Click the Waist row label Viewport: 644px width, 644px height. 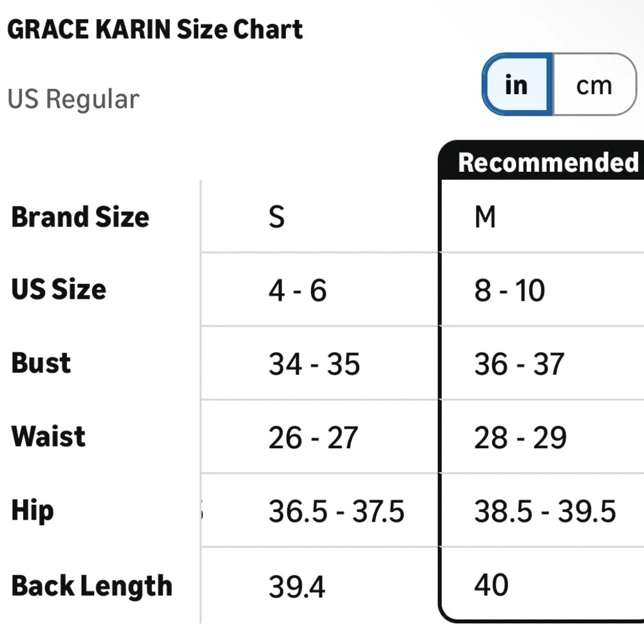click(x=47, y=437)
